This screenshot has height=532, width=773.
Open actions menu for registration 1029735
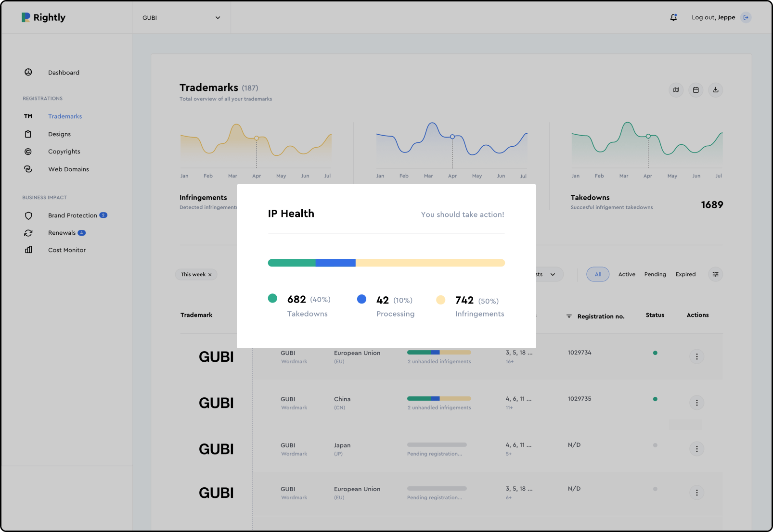click(697, 403)
